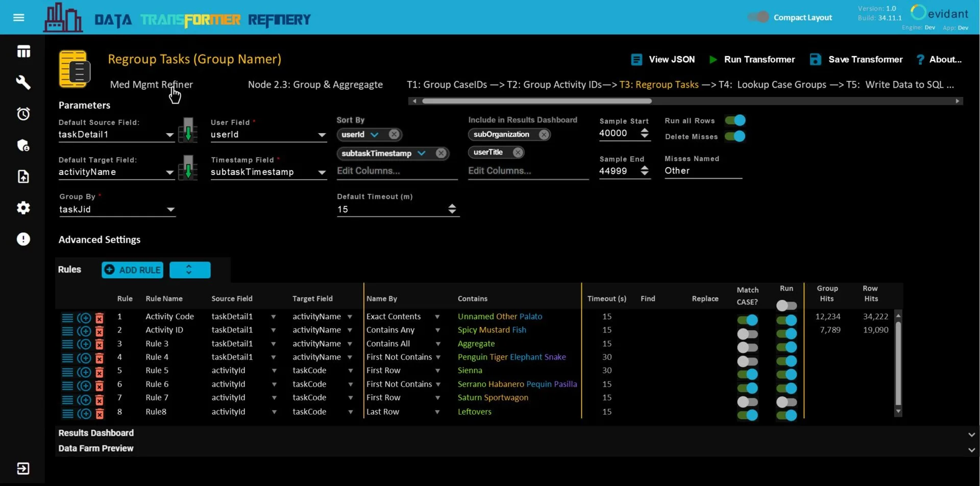
Task: Click the Run Transformer button
Action: (752, 60)
